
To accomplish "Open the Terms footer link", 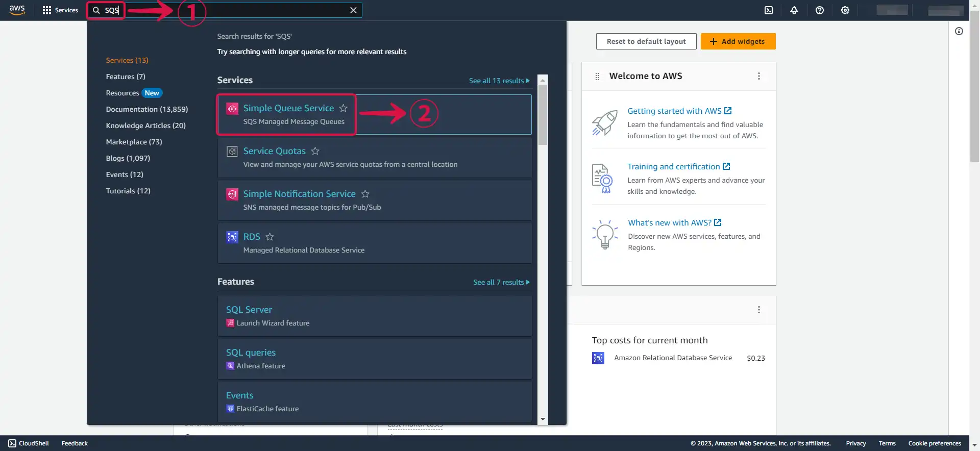I will (887, 443).
